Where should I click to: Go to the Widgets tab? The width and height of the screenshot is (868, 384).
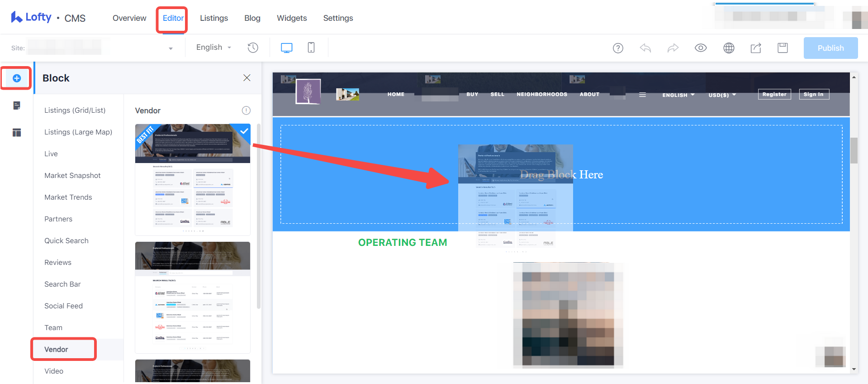(292, 18)
